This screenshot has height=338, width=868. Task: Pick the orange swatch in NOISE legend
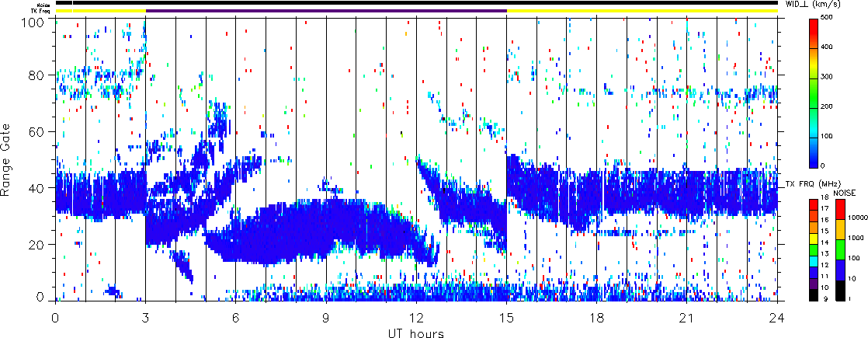tap(840, 229)
